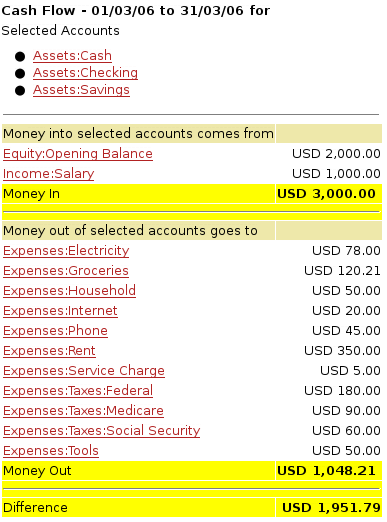387x522 pixels.
Task: Open the Expenses:Rent link
Action: click(49, 351)
